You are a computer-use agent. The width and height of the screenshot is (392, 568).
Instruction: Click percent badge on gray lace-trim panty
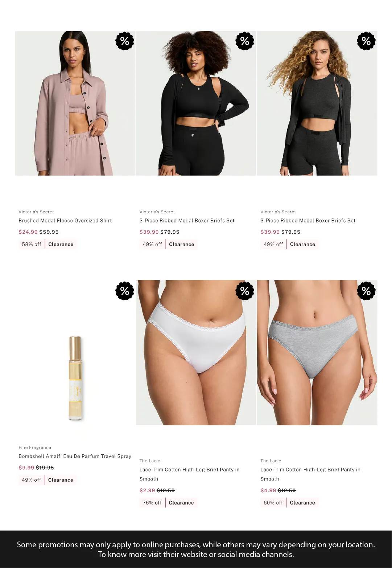click(366, 291)
